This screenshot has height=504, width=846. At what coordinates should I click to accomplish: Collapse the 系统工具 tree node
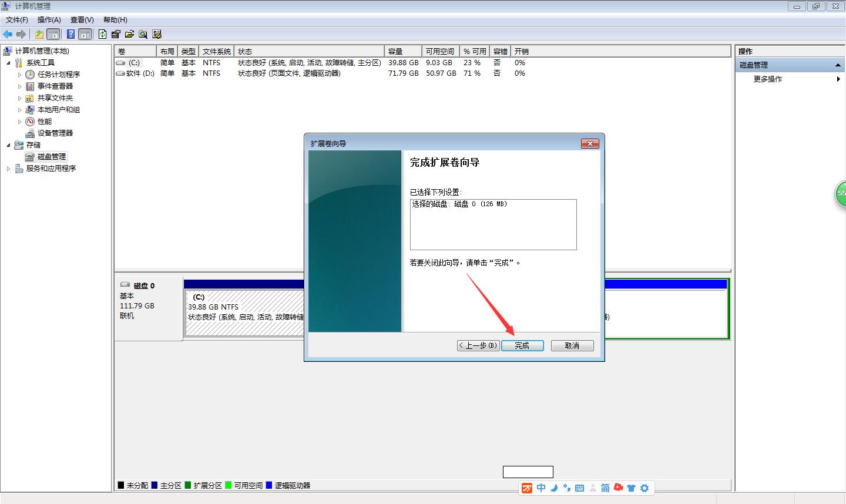click(8, 63)
